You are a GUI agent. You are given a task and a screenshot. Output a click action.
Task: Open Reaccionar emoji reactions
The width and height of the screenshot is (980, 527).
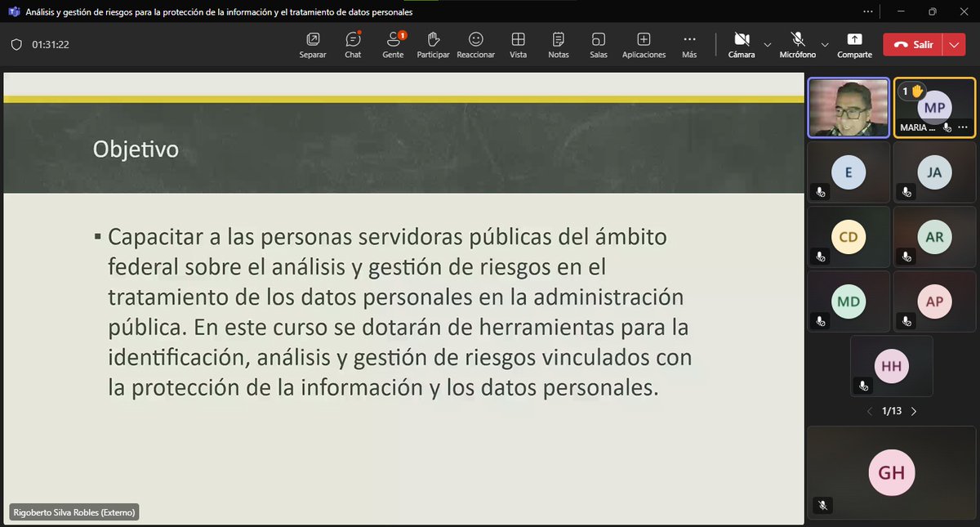pyautogui.click(x=476, y=45)
